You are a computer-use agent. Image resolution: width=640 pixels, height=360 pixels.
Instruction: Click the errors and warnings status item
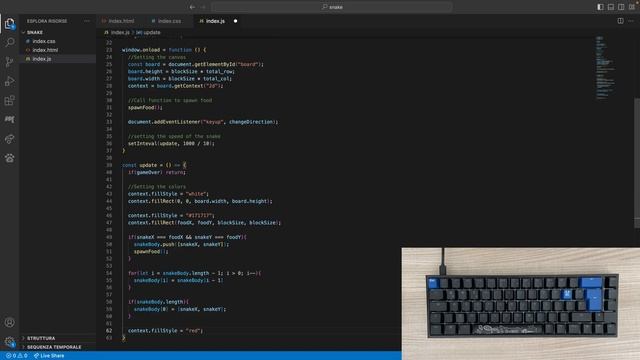(x=17, y=356)
